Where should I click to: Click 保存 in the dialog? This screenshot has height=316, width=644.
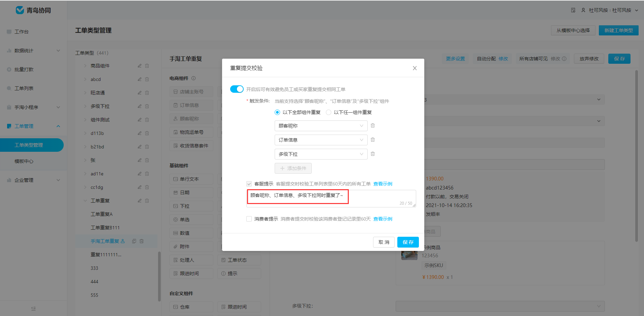[x=408, y=242]
